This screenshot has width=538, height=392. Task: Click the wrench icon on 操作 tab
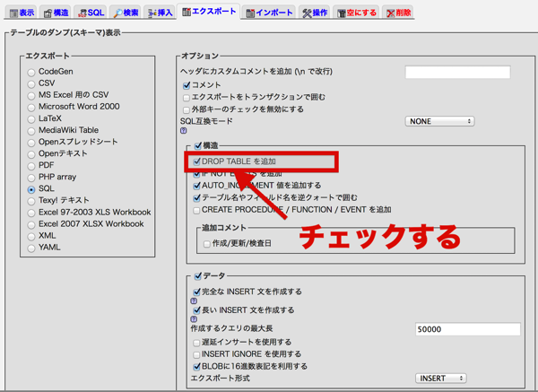point(307,13)
